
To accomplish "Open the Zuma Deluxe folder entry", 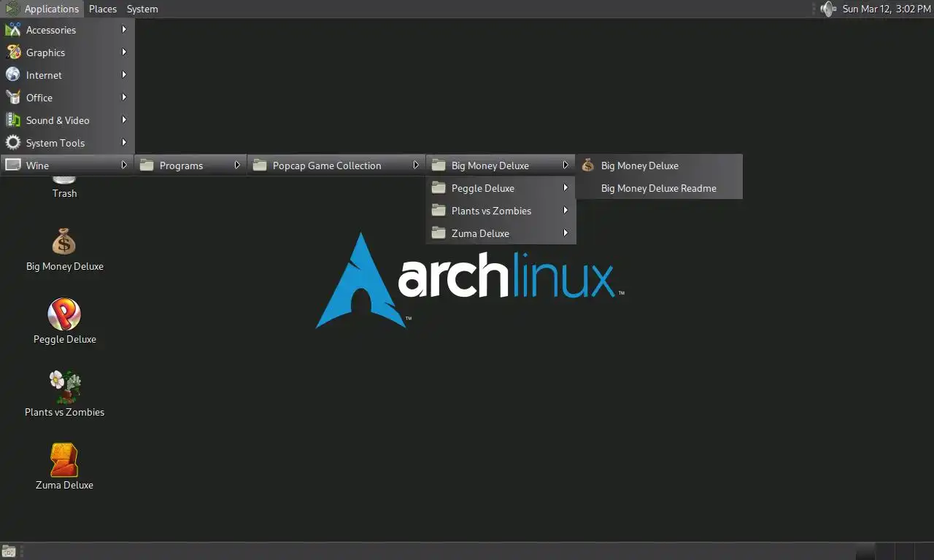I will click(501, 233).
